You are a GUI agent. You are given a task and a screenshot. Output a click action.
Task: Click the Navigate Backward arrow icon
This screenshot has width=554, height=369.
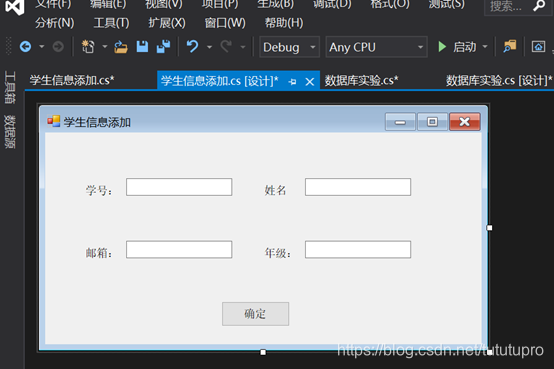pos(25,47)
